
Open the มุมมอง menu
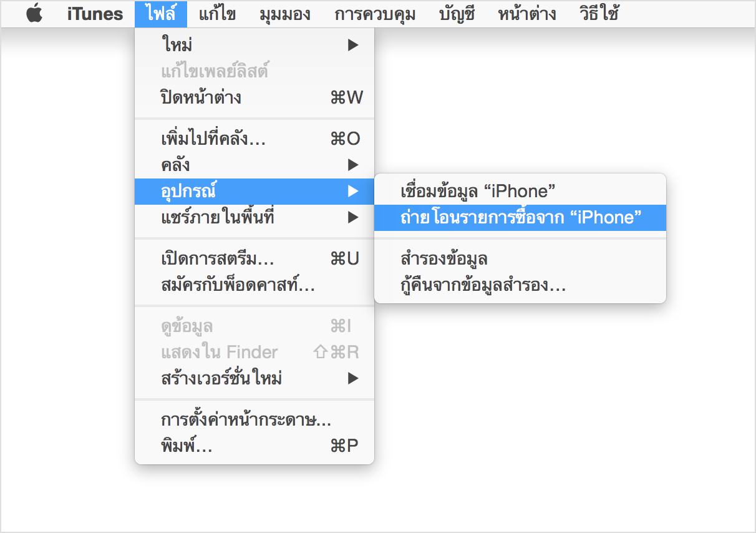click(x=285, y=14)
